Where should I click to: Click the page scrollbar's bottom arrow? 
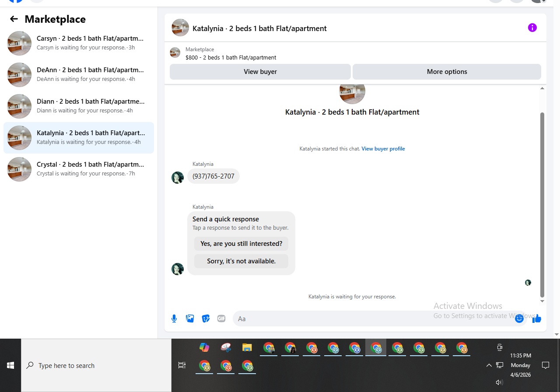click(556, 335)
